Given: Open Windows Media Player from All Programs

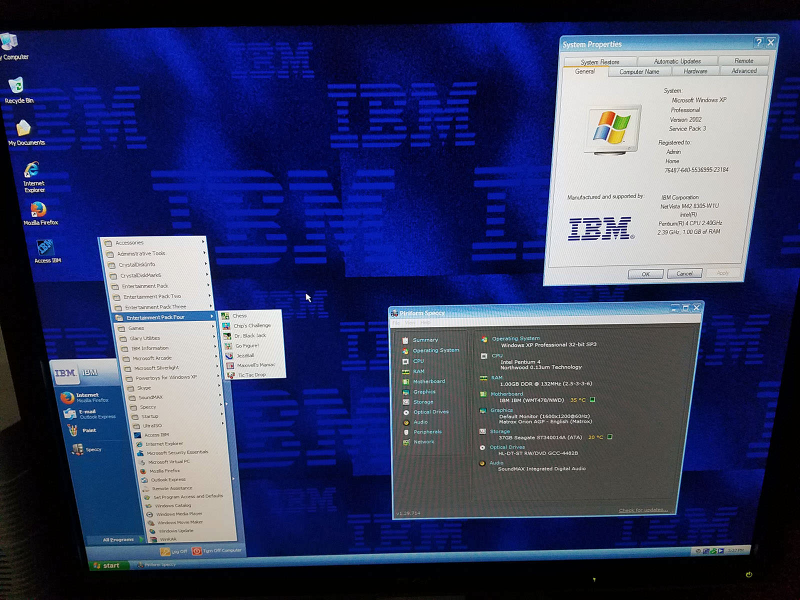Looking at the screenshot, I should (x=178, y=514).
